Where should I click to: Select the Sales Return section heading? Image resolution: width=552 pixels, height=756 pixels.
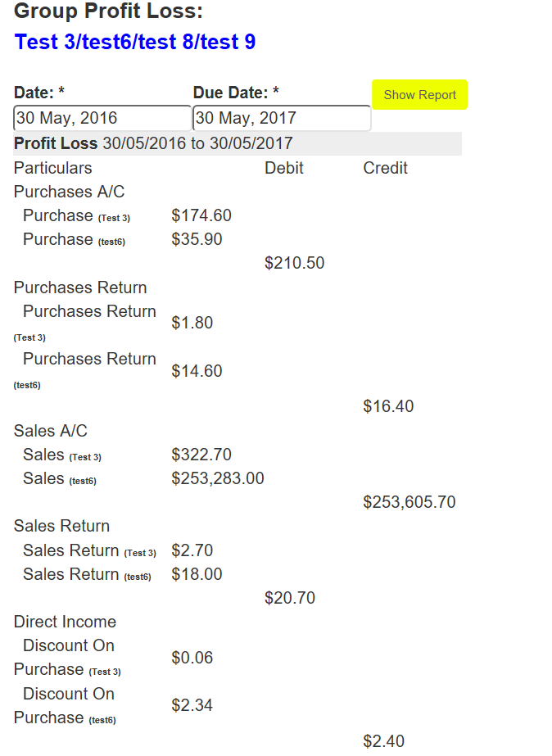(x=61, y=526)
